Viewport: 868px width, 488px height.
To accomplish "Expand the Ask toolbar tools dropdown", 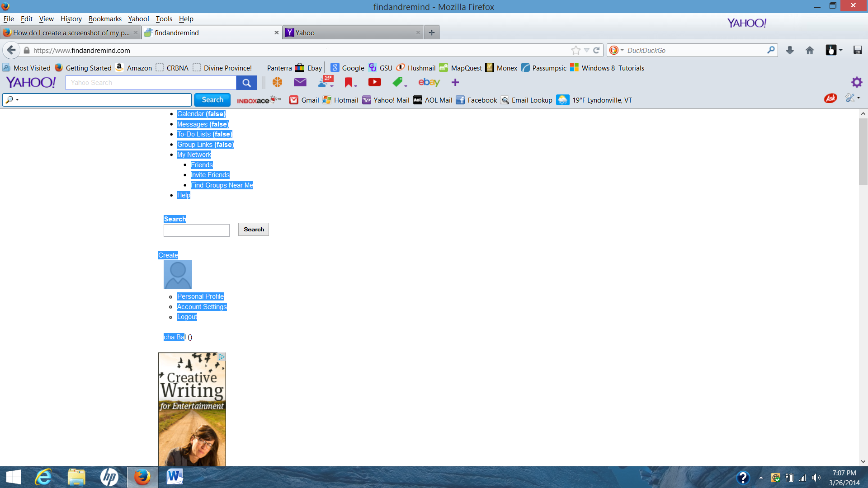I will pyautogui.click(x=853, y=98).
